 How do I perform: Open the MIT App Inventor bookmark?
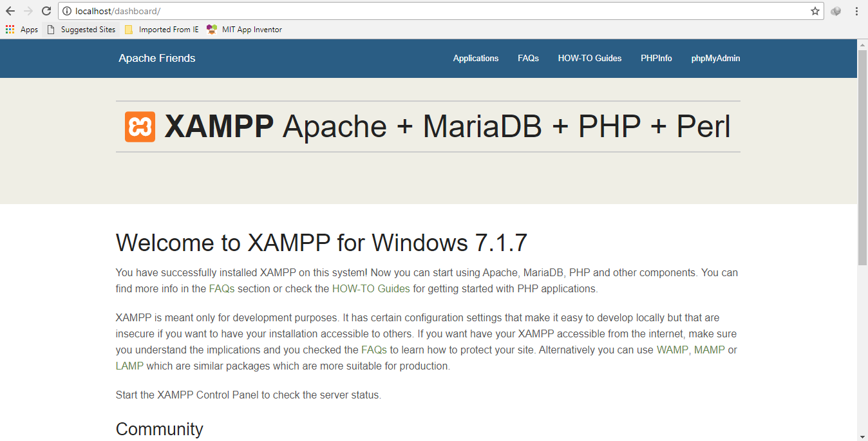[x=244, y=29]
